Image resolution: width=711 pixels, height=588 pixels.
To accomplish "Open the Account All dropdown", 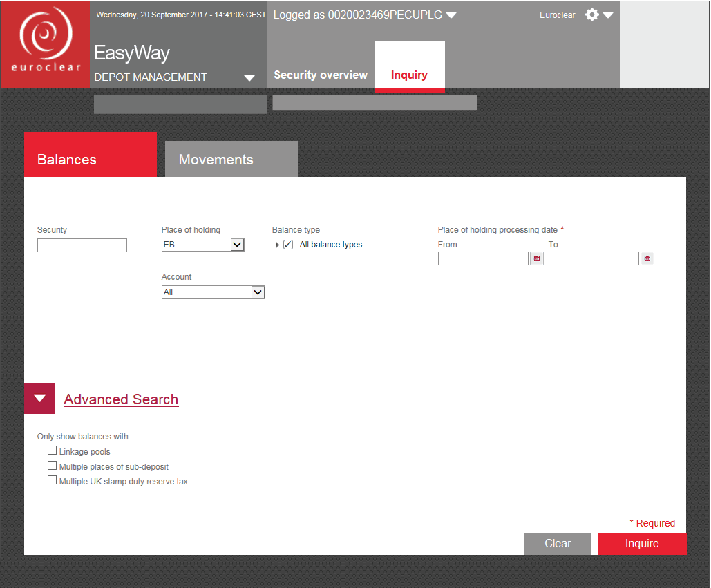I will [213, 292].
